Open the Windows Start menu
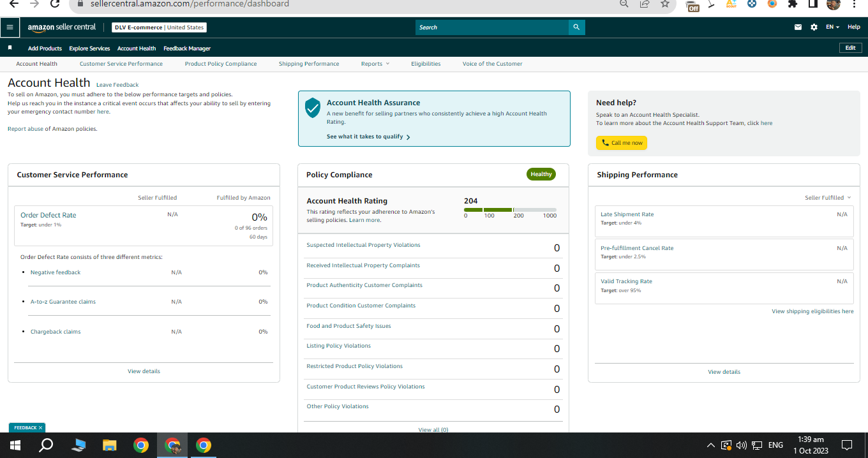This screenshot has width=868, height=458. point(15,445)
